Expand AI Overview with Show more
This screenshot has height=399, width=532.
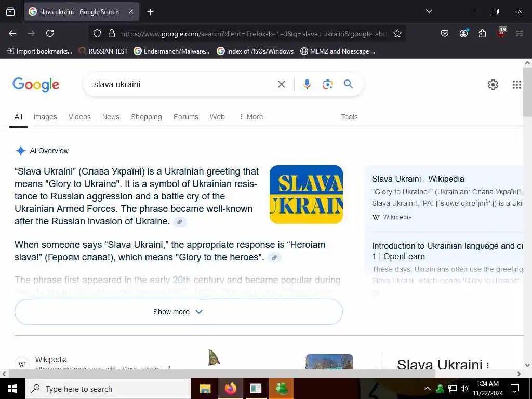[x=179, y=312]
